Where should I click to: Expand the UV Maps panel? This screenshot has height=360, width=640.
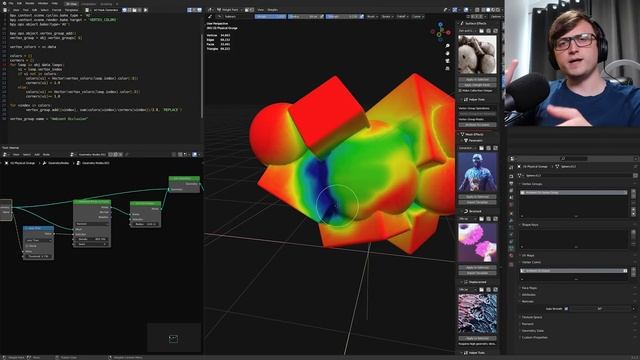pyautogui.click(x=528, y=255)
